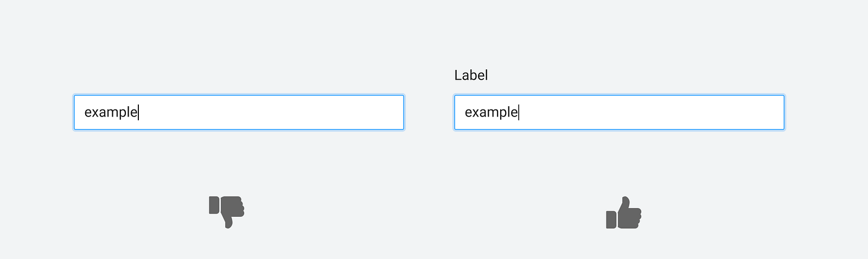Image resolution: width=868 pixels, height=259 pixels.
Task: Click the start of the right input's text
Action: [465, 113]
